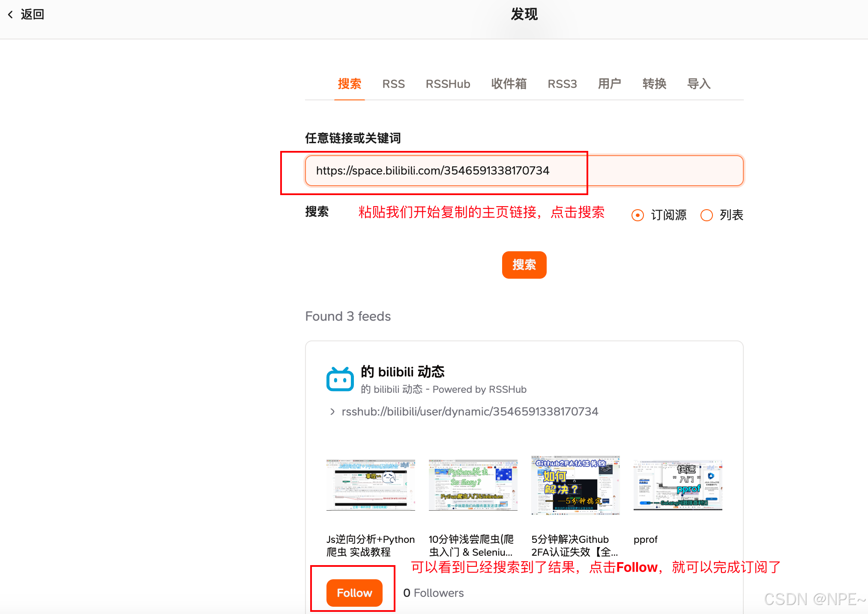Select the 列表 radio button
This screenshot has height=614, width=868.
[706, 215]
